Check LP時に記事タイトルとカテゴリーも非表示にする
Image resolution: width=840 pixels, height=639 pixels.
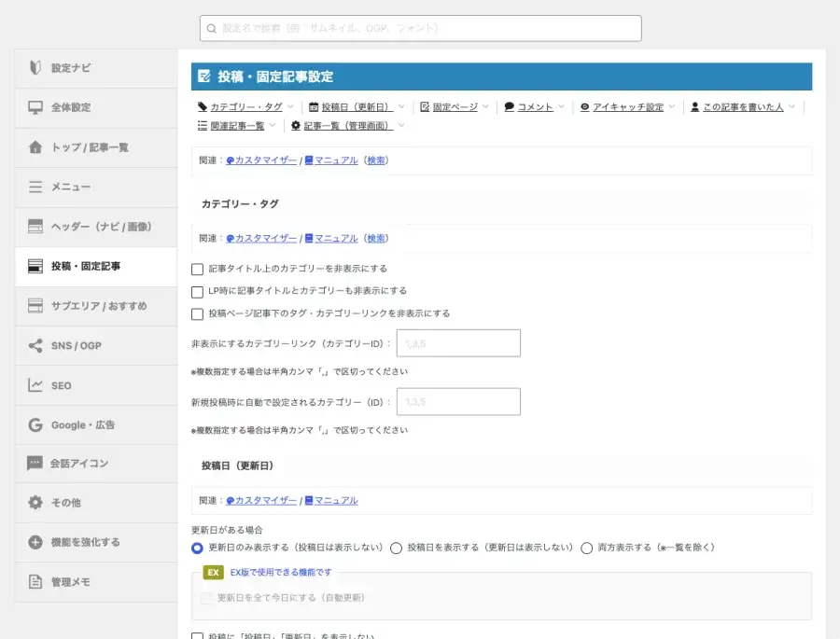point(197,291)
